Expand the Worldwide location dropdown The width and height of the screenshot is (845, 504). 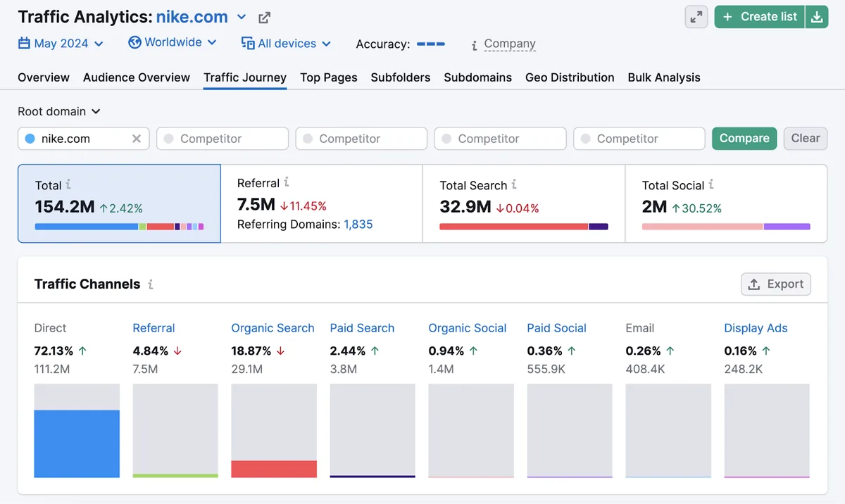point(173,42)
